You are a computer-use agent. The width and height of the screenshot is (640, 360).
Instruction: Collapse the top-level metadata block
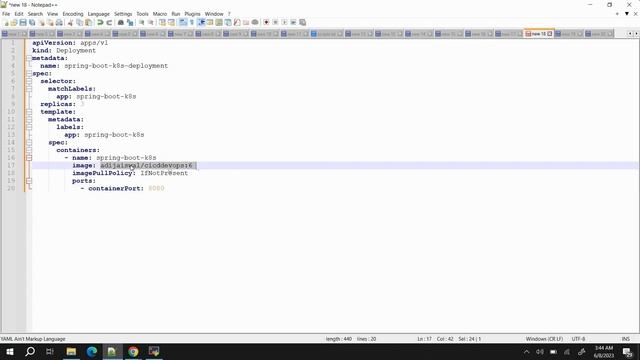click(29, 58)
